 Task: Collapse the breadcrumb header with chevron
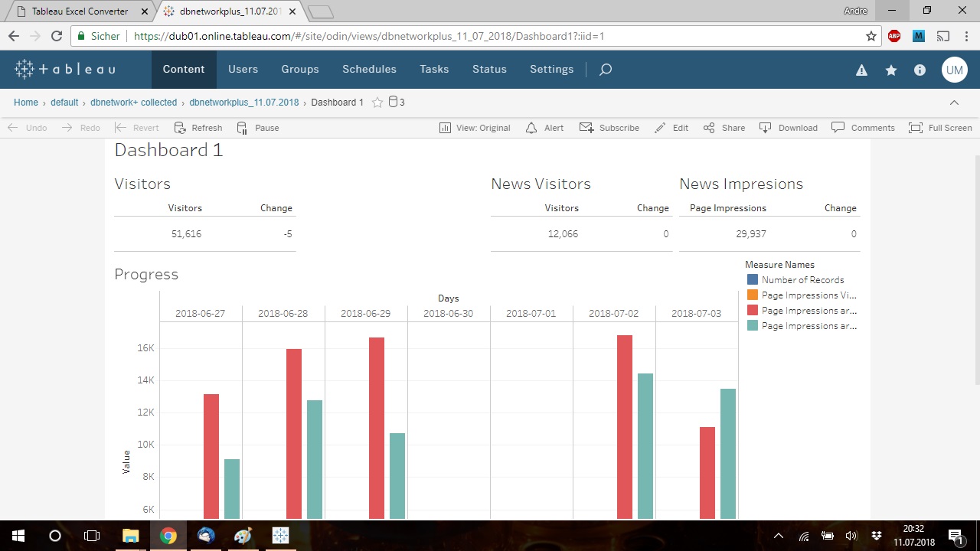[x=954, y=103]
